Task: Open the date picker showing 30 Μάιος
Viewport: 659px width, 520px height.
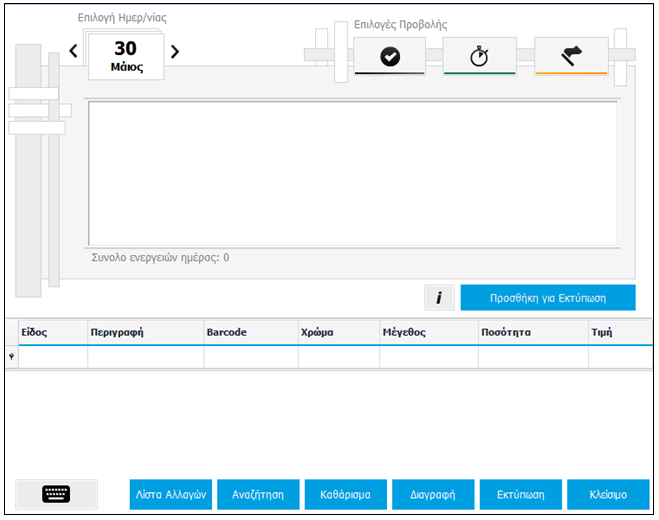Action: tap(125, 56)
